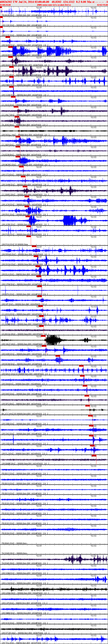Click the RMS noise scaling note

coord(54,5)
